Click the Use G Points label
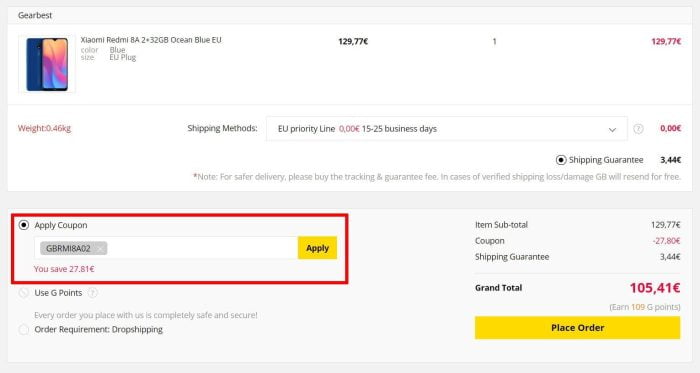This screenshot has height=373, width=700. click(58, 293)
